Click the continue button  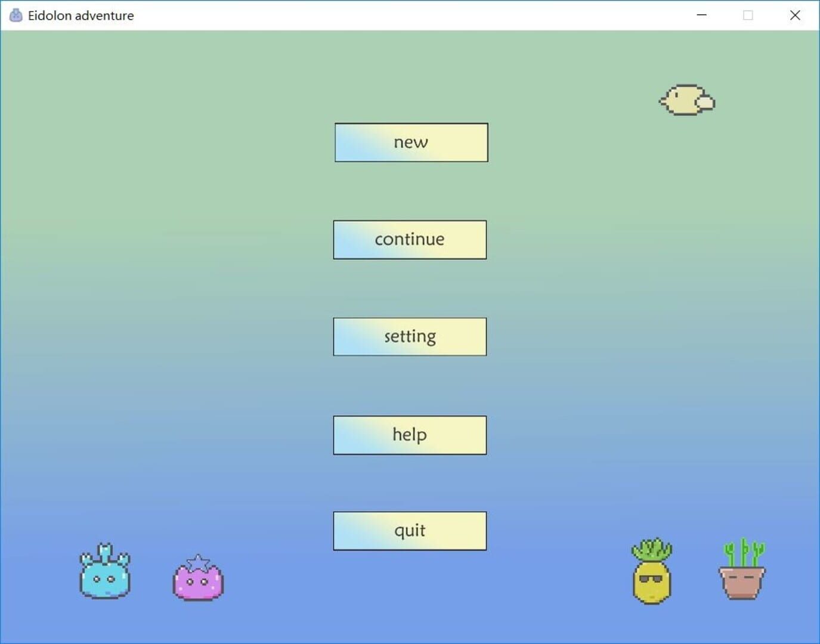(x=410, y=240)
